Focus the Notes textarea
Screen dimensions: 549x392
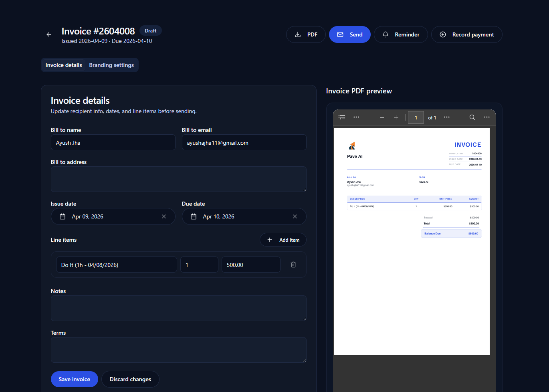tap(179, 308)
